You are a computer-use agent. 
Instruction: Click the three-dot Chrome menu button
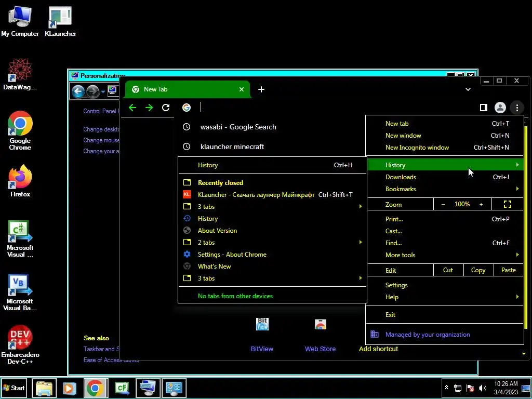517,108
